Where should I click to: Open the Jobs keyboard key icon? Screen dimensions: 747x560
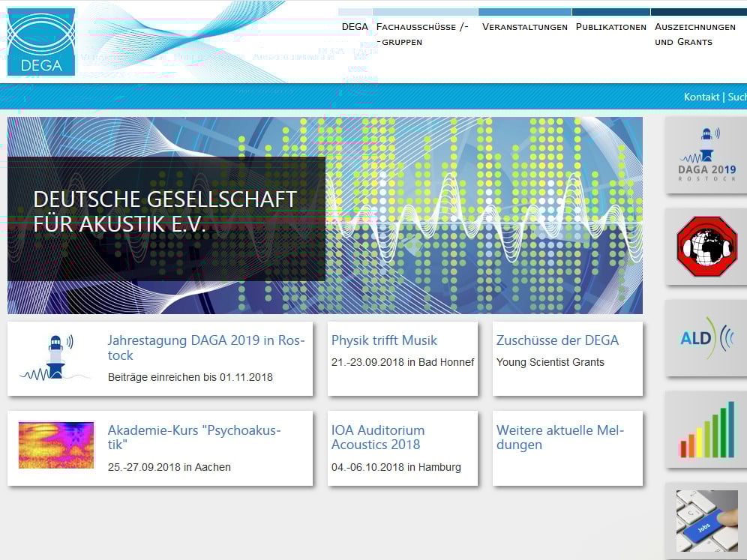coord(705,521)
